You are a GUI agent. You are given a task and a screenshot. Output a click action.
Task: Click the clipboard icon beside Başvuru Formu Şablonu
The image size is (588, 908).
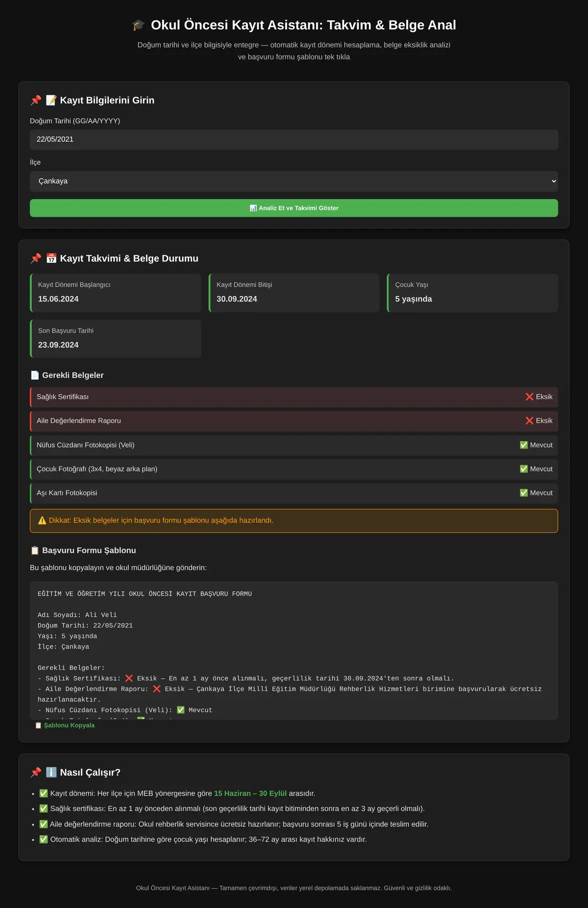click(35, 551)
